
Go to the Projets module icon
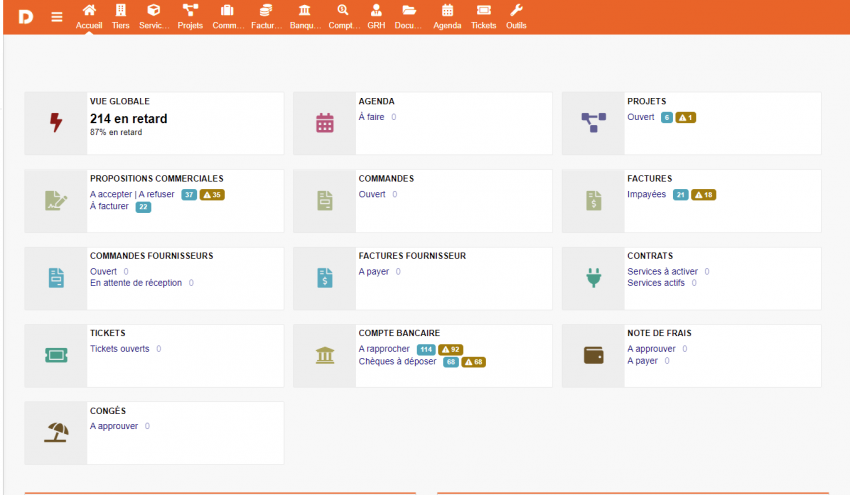(190, 11)
